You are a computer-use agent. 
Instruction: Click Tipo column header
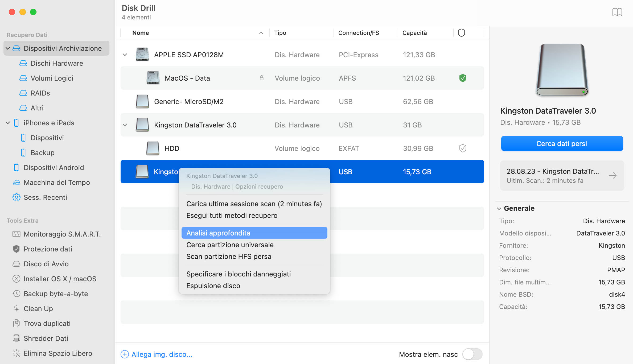280,33
